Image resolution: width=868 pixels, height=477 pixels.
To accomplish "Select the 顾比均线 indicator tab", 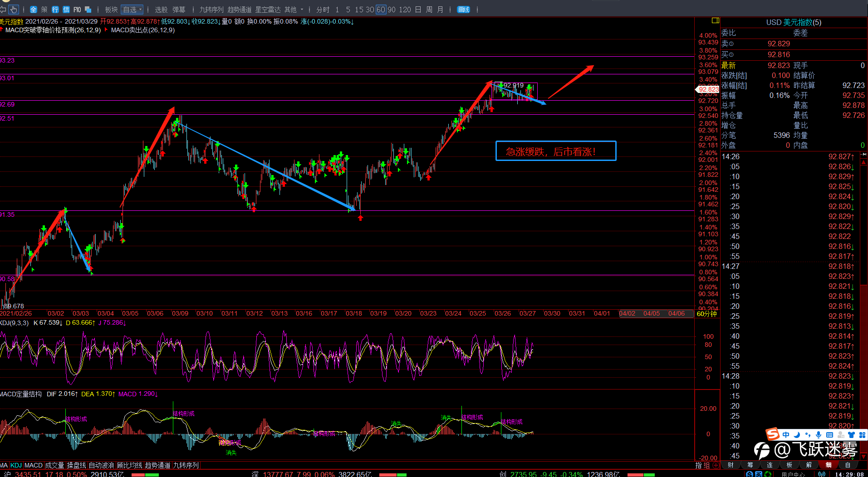I will click(129, 465).
